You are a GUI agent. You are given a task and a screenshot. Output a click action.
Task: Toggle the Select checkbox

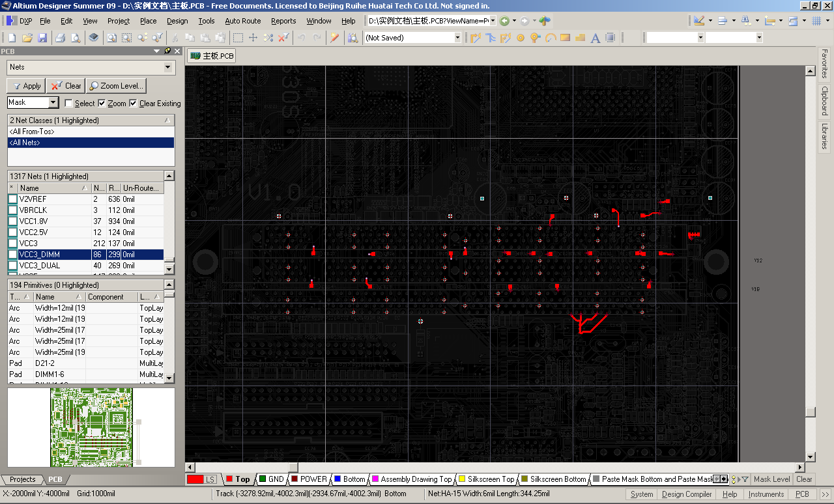pyautogui.click(x=68, y=104)
